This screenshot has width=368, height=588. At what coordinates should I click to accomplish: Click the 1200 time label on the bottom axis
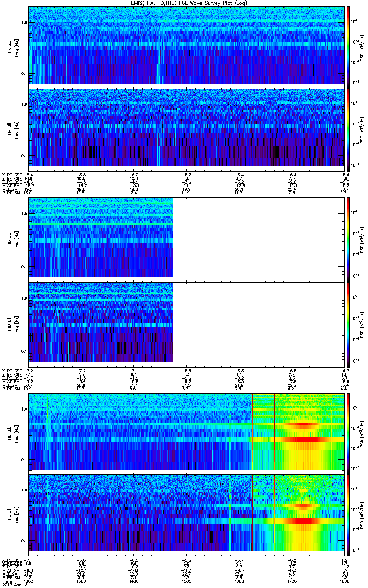click(x=29, y=581)
